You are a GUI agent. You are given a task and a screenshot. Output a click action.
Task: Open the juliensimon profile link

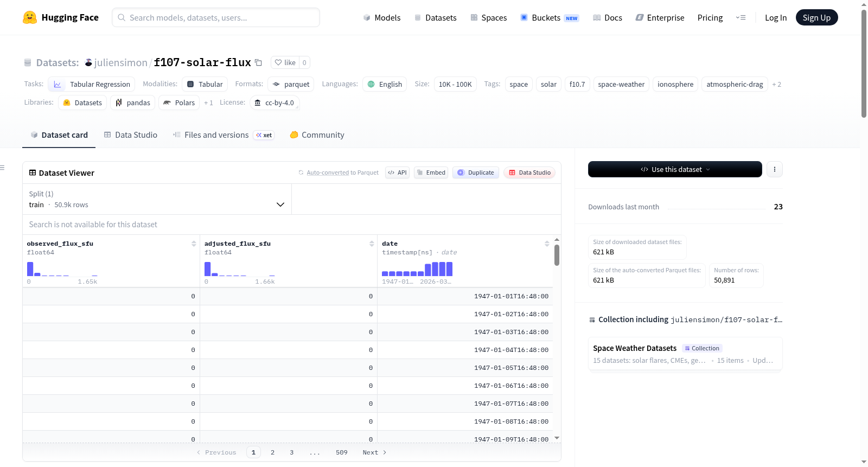[x=120, y=62]
